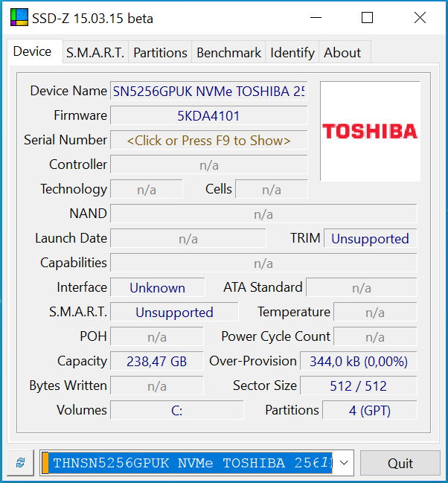Click the TRIM Unsupported value

[370, 239]
